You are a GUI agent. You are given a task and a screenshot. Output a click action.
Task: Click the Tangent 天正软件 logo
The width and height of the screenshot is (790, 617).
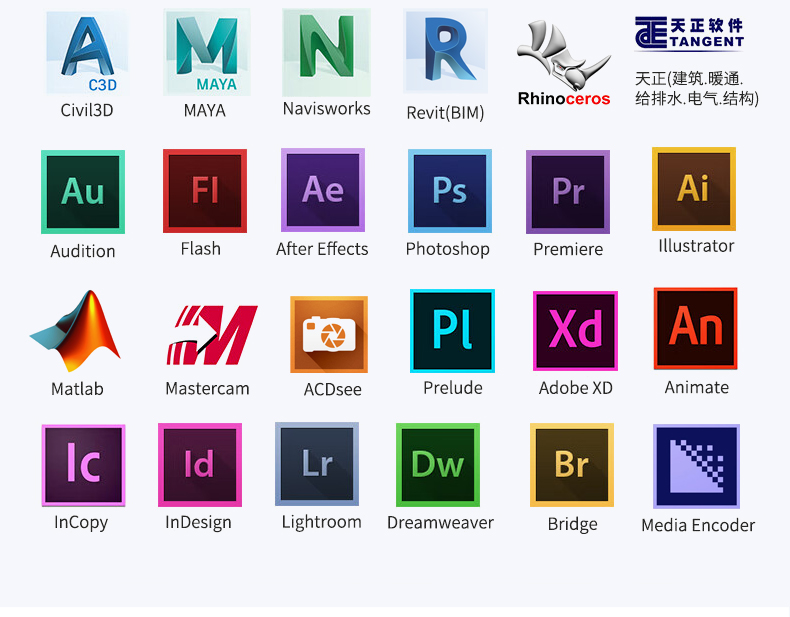tap(689, 33)
